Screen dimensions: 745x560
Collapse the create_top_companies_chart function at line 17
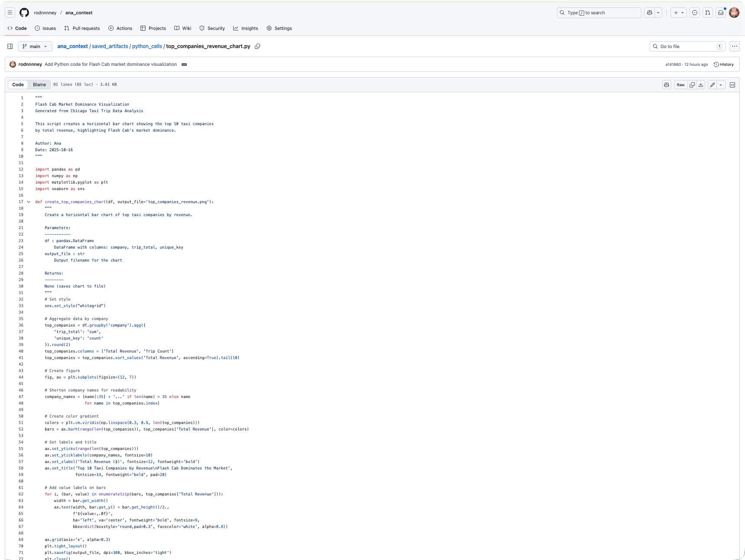tap(29, 202)
